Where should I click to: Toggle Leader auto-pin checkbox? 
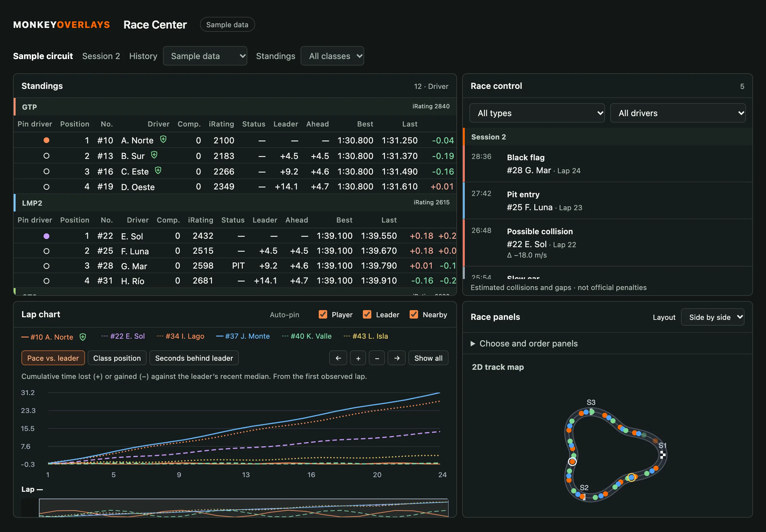(x=367, y=314)
